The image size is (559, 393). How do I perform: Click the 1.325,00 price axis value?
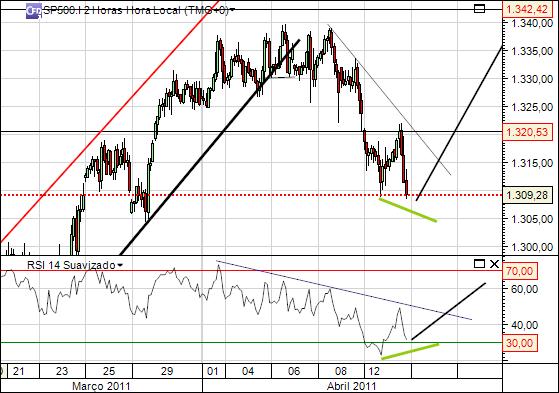(532, 107)
